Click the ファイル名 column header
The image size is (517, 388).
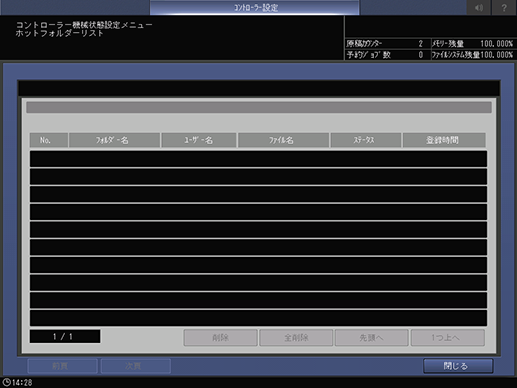coord(283,140)
